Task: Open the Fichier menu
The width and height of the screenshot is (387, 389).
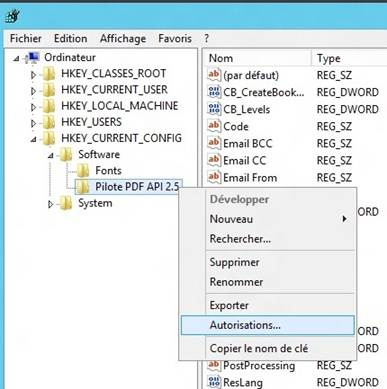Action: pyautogui.click(x=26, y=39)
